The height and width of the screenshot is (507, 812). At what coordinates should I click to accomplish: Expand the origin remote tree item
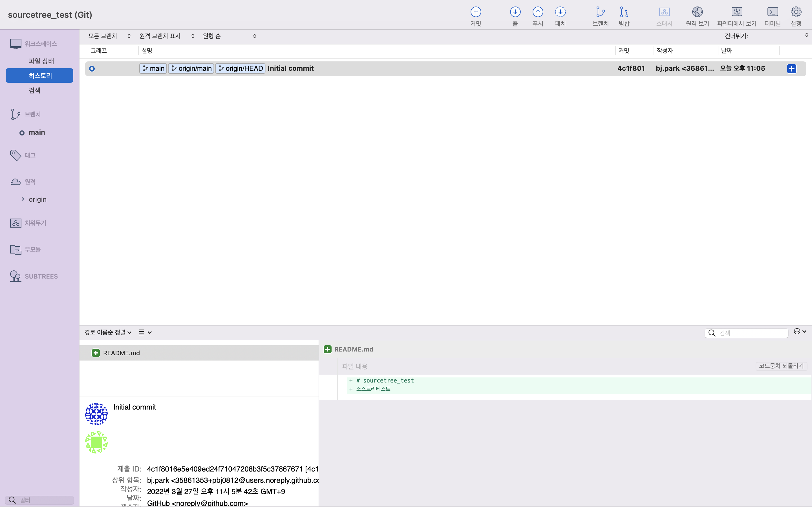[x=23, y=199]
